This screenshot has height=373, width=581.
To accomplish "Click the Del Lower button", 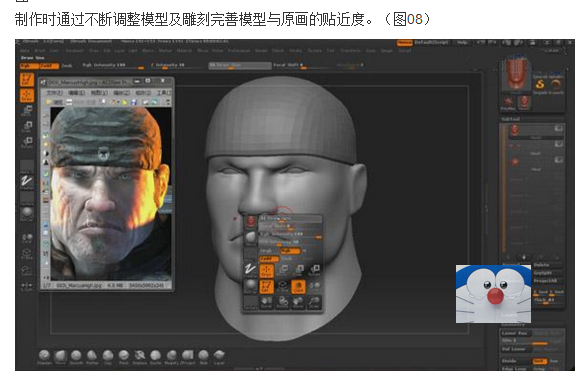I will 517,349.
